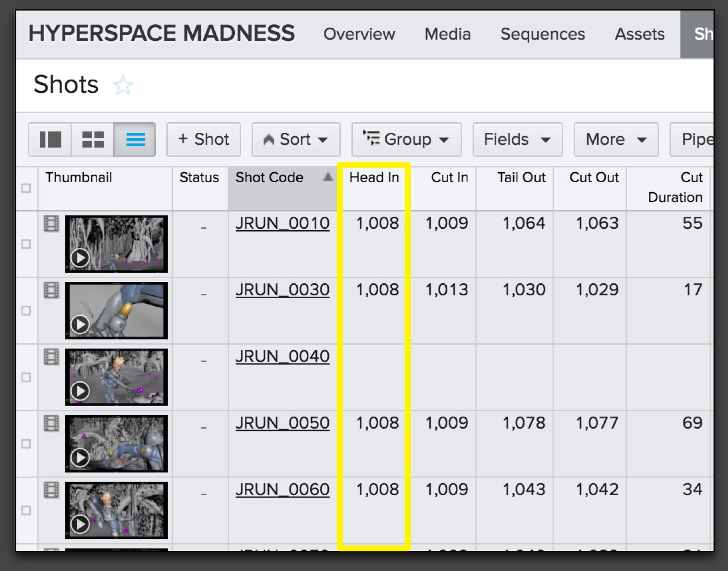The width and height of the screenshot is (728, 571).
Task: Switch to thumbnail grid view
Action: click(x=92, y=140)
